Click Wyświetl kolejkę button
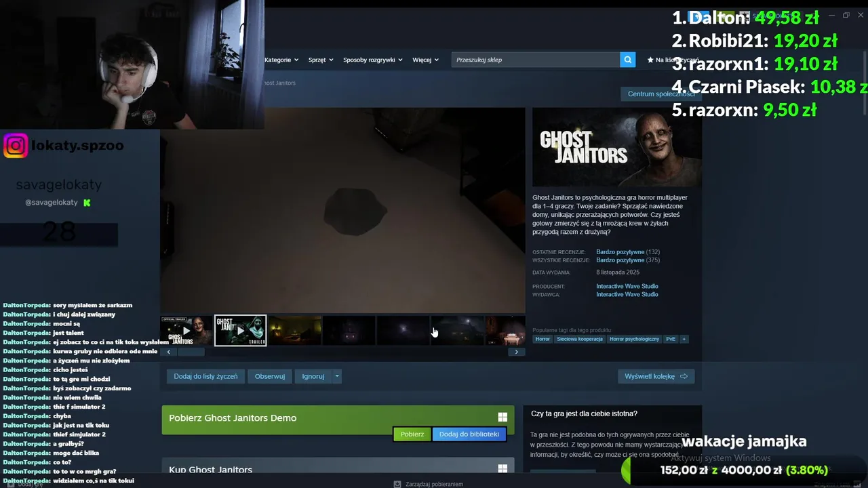 [x=656, y=376]
